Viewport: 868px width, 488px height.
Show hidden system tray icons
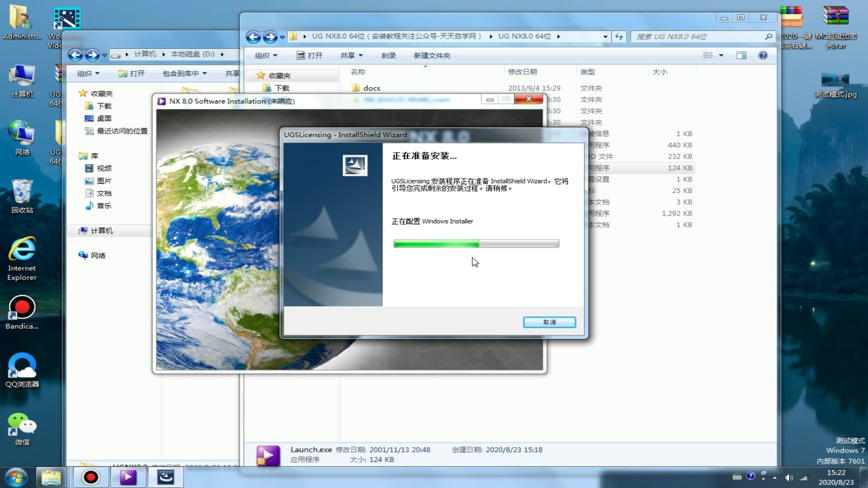click(x=775, y=478)
